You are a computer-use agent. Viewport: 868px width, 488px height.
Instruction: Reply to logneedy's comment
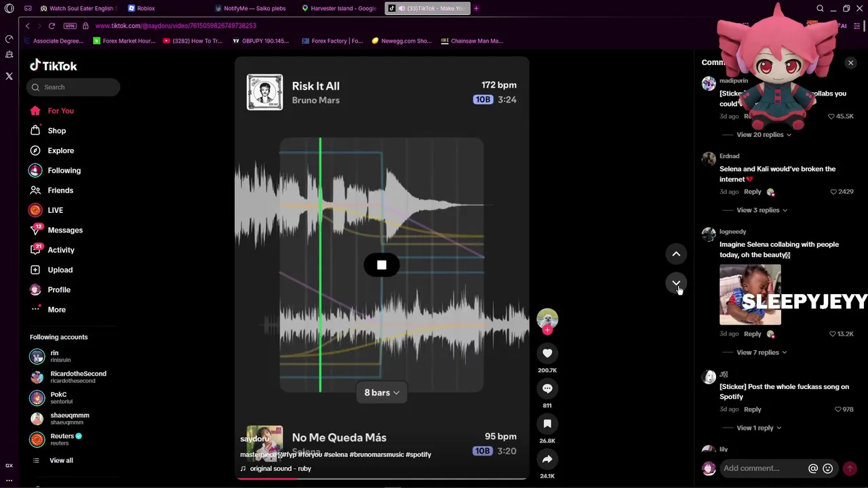point(752,334)
